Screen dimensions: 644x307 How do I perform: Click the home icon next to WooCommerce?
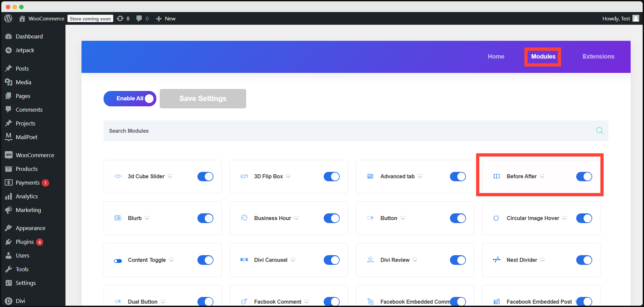(x=22, y=18)
